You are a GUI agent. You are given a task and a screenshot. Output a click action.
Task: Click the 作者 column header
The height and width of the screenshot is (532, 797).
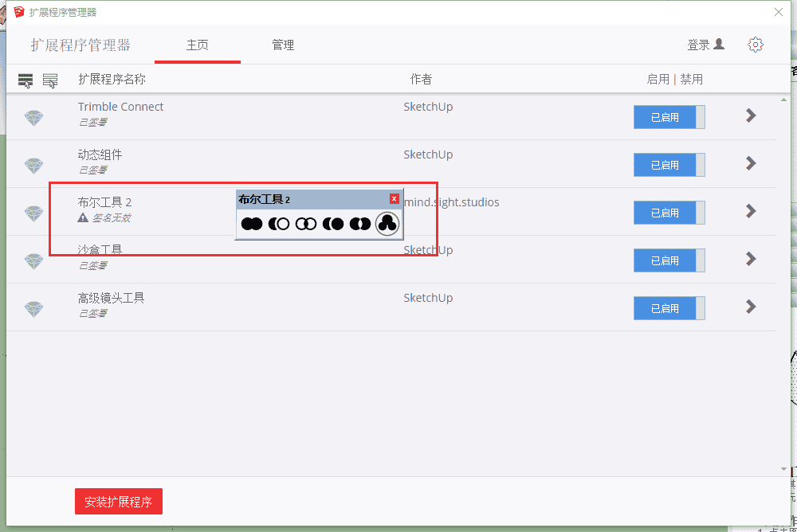pyautogui.click(x=421, y=80)
